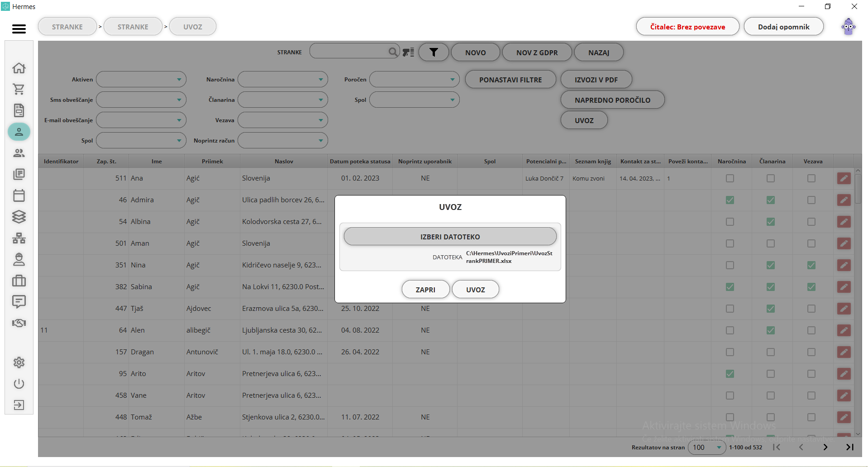This screenshot has width=868, height=467.
Task: Open the chat message sidebar icon
Action: pos(19,302)
